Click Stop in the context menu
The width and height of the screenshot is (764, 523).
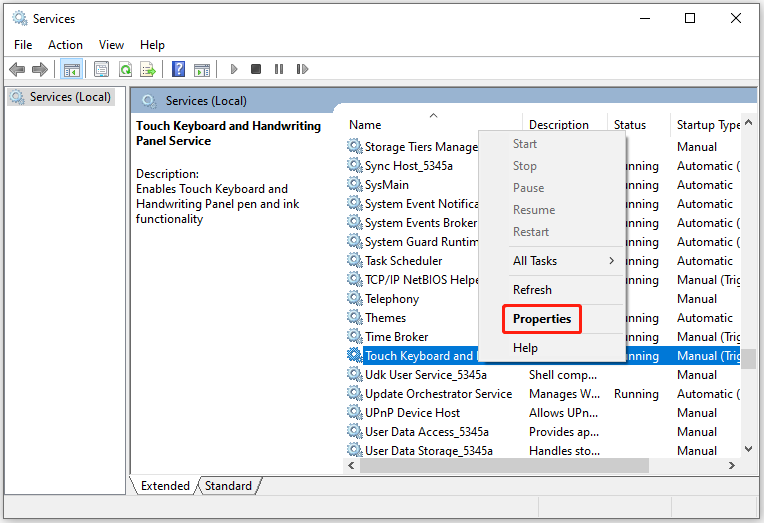point(524,166)
